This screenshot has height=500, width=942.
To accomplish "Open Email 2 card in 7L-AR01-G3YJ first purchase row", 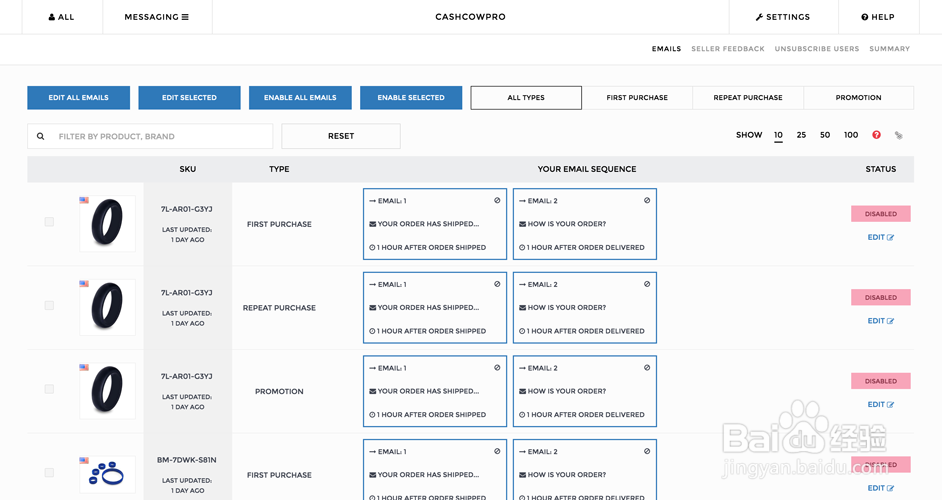I will (x=585, y=224).
